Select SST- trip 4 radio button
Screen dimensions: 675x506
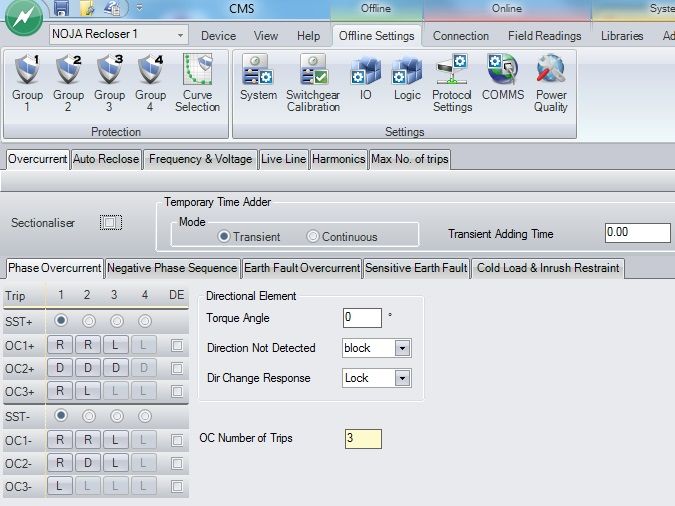pos(145,416)
